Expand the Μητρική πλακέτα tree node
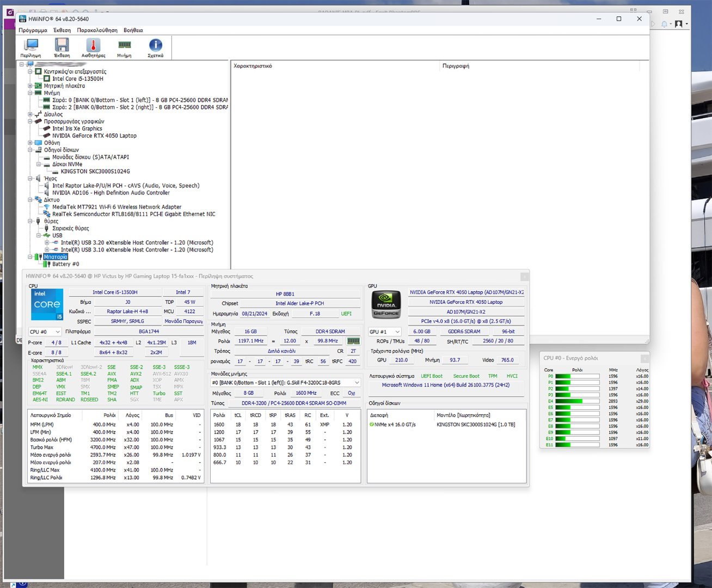Viewport: 712px width, 588px height. coord(30,85)
